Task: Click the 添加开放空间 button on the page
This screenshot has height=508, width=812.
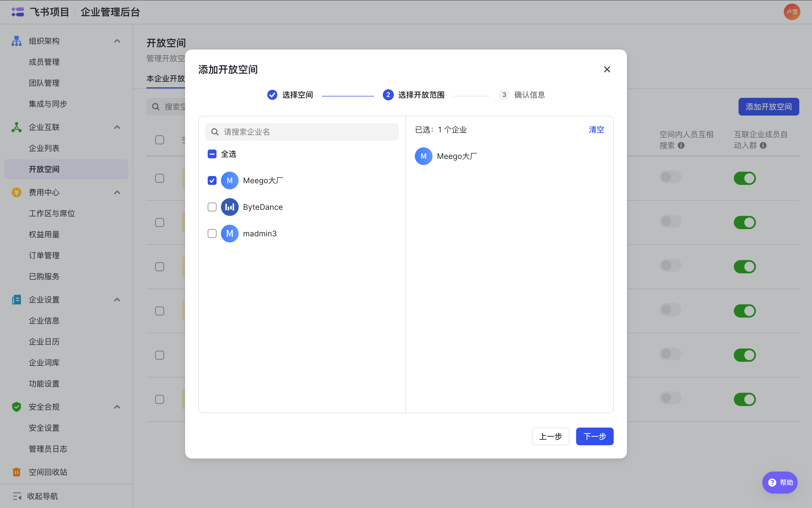Action: point(768,107)
